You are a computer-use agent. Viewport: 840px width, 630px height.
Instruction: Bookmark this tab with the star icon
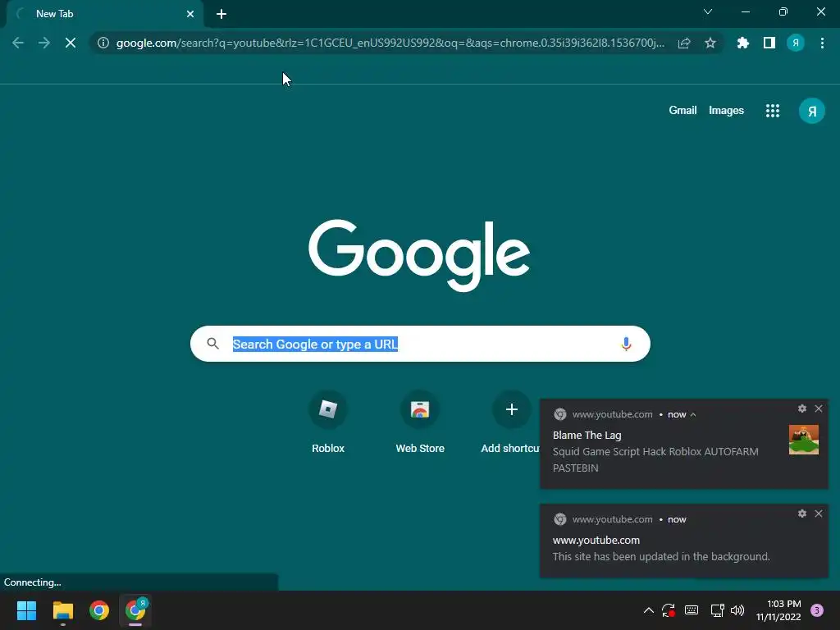point(710,43)
